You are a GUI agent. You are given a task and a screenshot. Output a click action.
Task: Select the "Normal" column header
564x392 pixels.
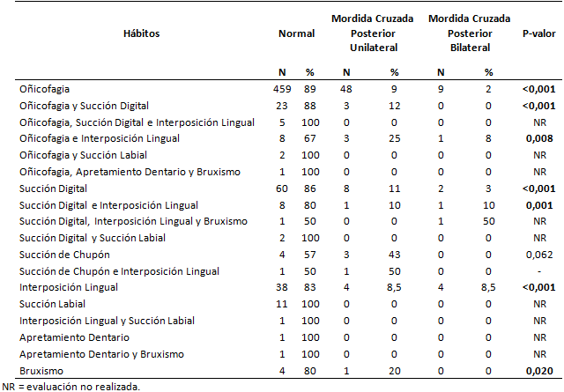pos(296,33)
